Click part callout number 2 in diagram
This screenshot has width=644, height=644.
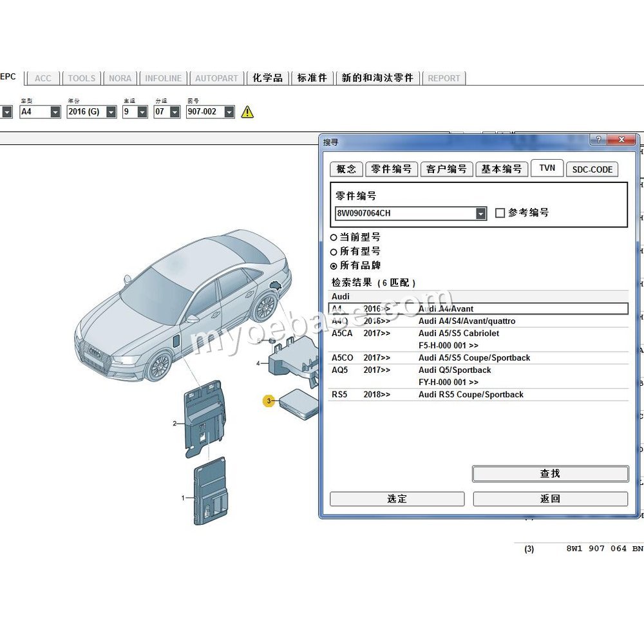(175, 423)
